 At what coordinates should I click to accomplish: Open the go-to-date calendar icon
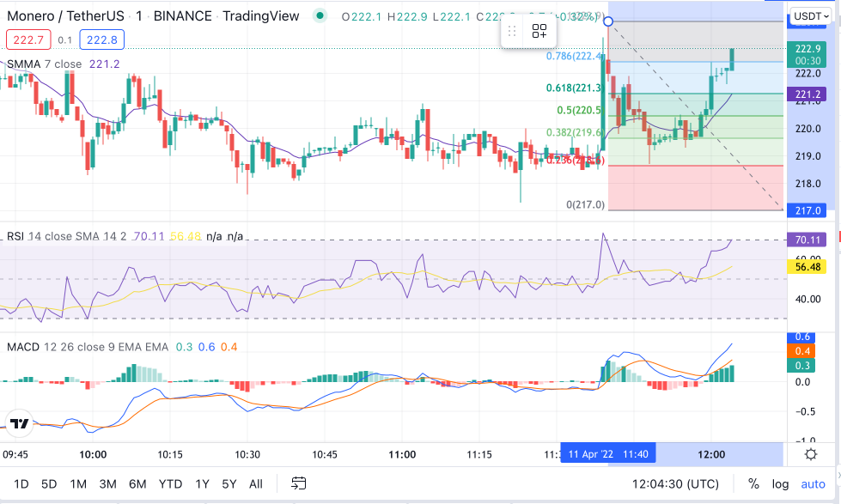click(298, 483)
